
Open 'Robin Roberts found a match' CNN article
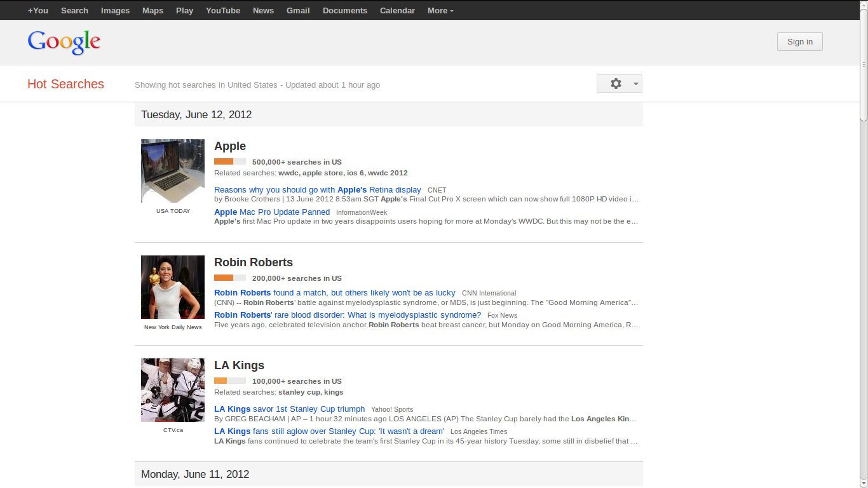335,292
